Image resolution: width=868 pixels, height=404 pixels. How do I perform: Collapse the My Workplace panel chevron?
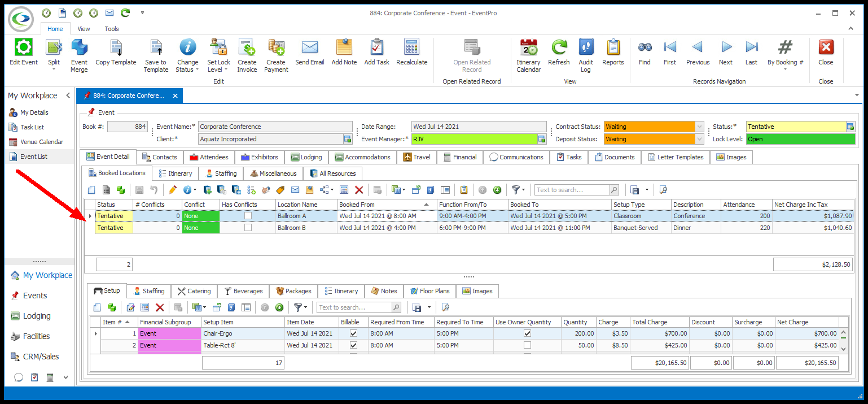coord(68,95)
